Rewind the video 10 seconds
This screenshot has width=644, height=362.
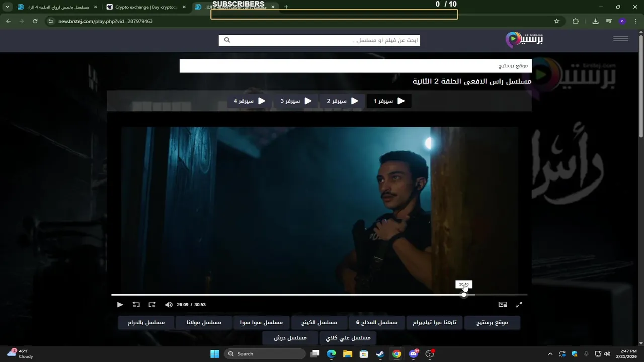tap(136, 304)
